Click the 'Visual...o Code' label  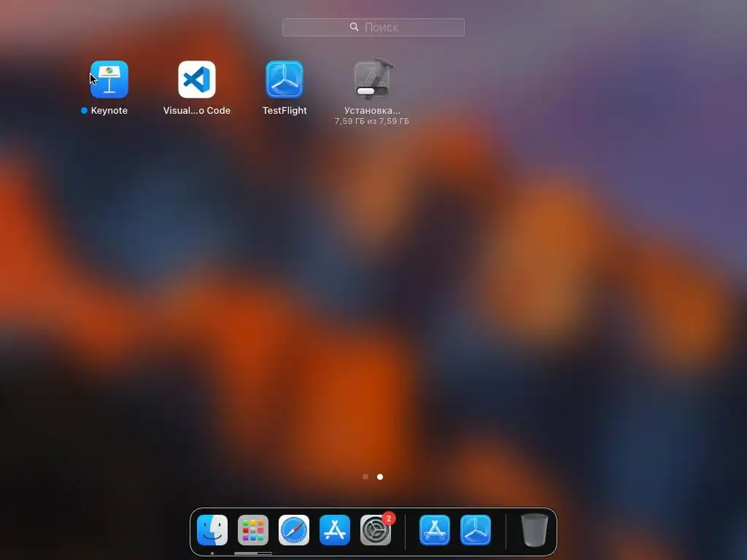pyautogui.click(x=197, y=111)
